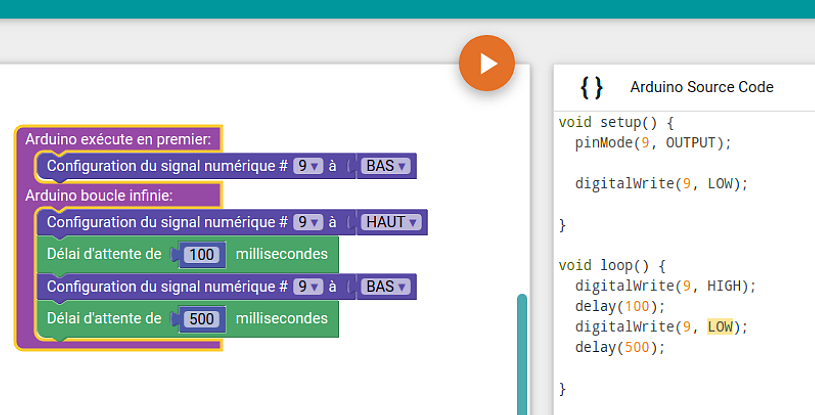The image size is (815, 415).
Task: Open the Arduino Source Code panel header
Action: (x=684, y=87)
